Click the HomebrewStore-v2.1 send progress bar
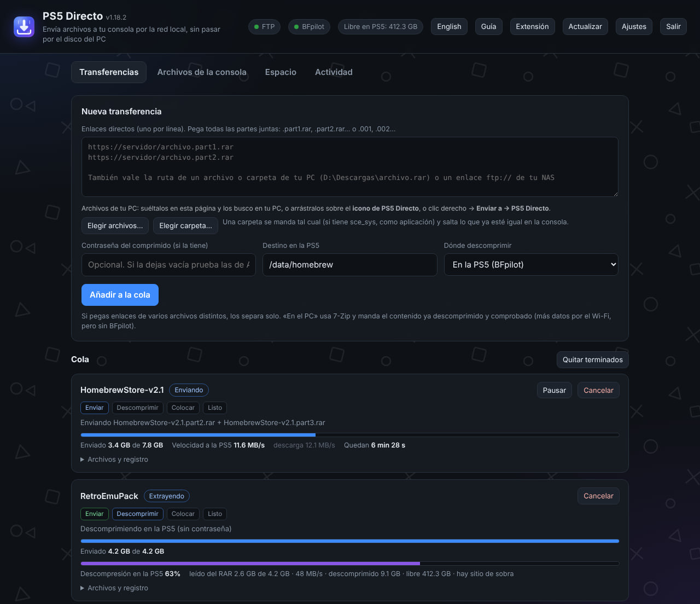Image resolution: width=700 pixels, height=604 pixels. 350,435
